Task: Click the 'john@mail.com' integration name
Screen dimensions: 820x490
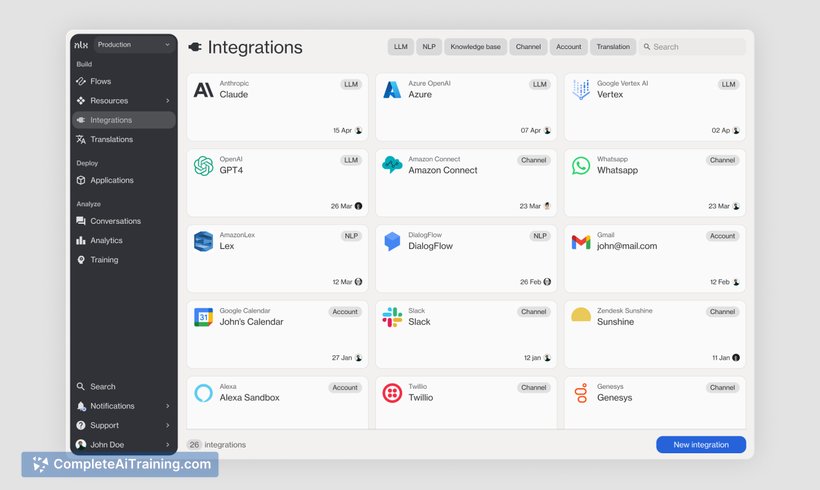Action: pyautogui.click(x=627, y=246)
